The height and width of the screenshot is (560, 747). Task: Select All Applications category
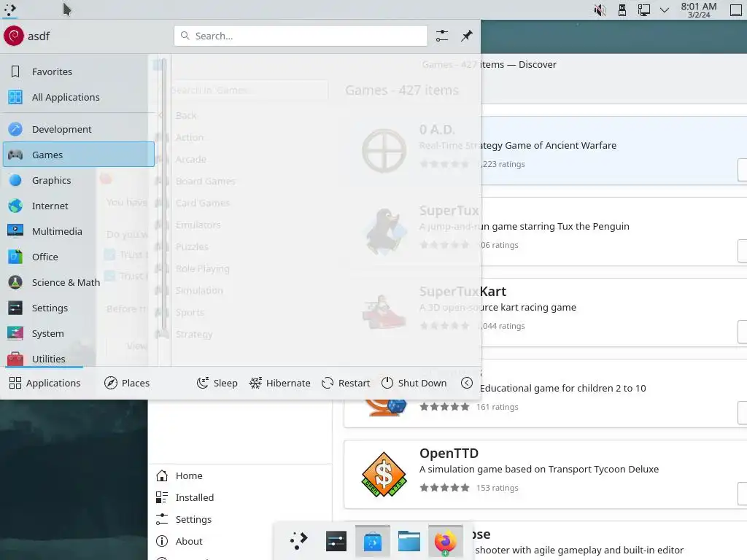click(x=79, y=97)
